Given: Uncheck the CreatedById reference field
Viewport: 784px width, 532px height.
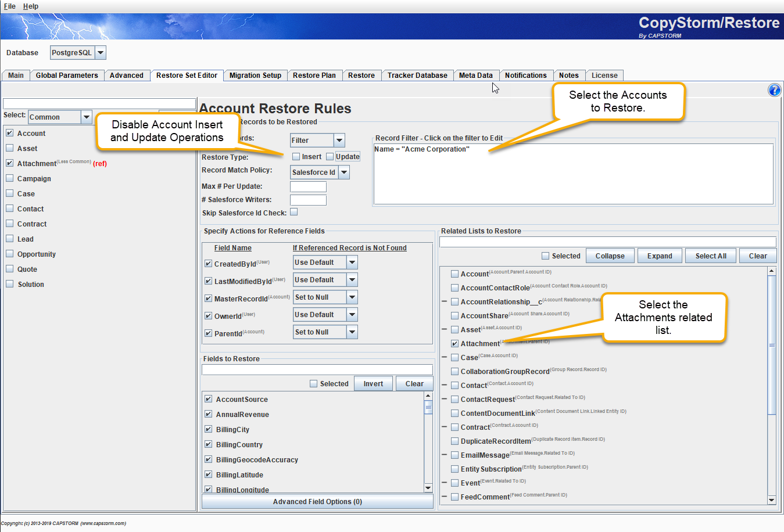Looking at the screenshot, I should [x=208, y=264].
